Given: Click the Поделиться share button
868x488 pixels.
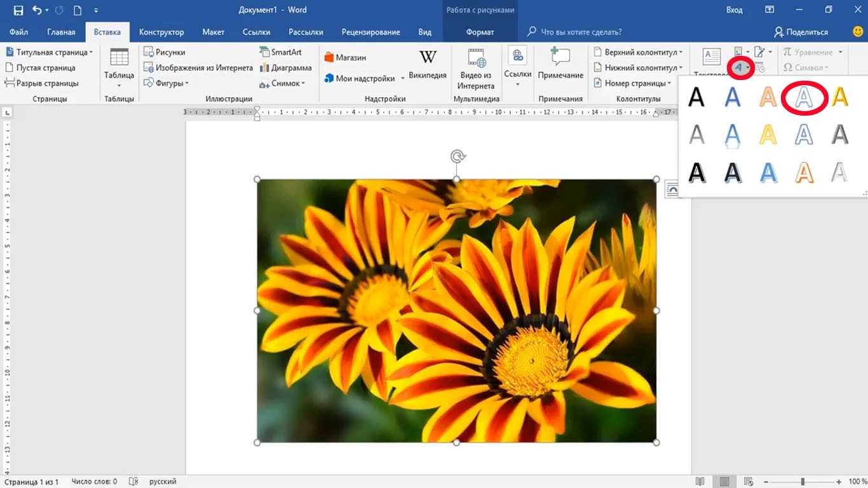Looking at the screenshot, I should click(801, 32).
